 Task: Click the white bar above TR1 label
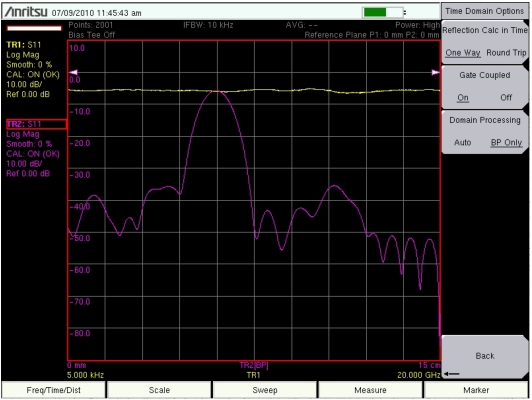click(34, 28)
